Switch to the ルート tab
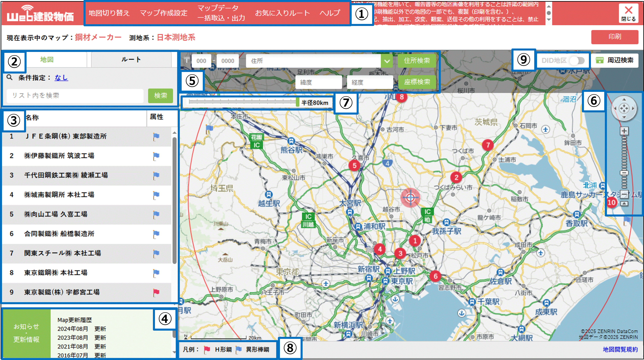This screenshot has height=360, width=644. (x=131, y=60)
